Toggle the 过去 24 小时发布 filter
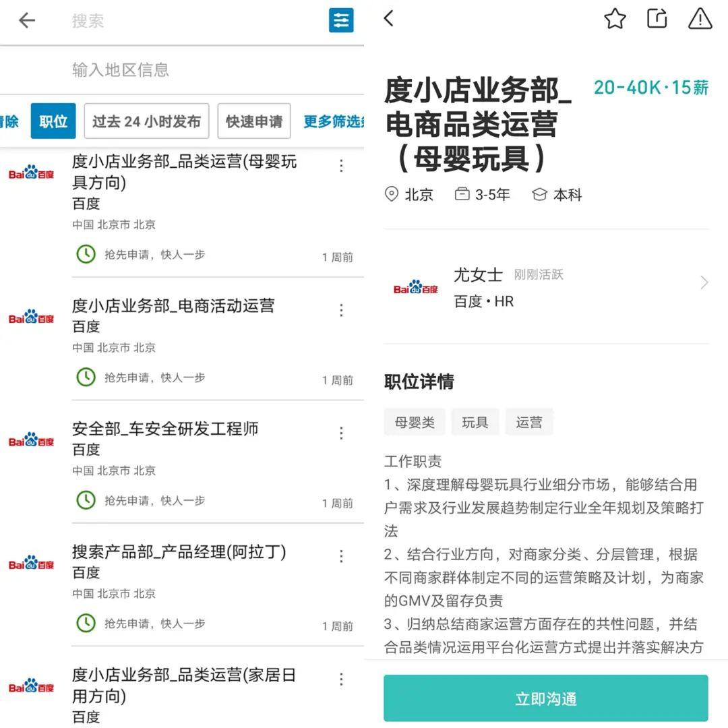Viewport: 728px width, 728px height. 146,121
